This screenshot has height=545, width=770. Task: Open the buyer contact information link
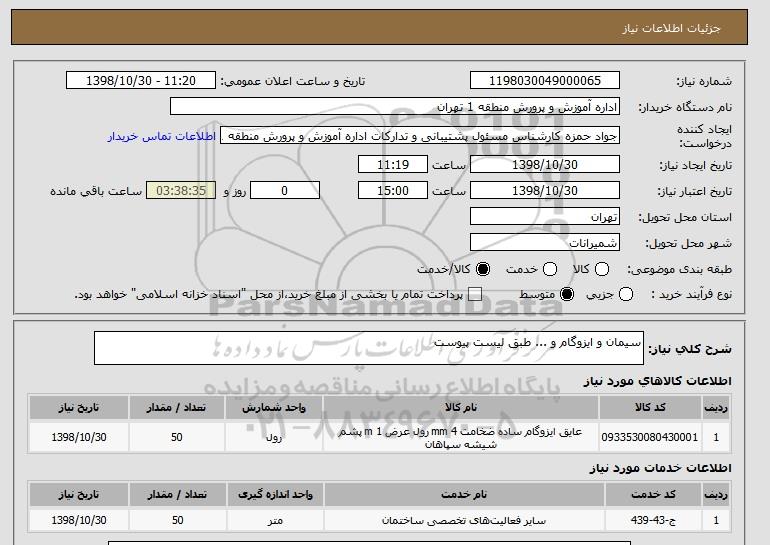coord(162,136)
